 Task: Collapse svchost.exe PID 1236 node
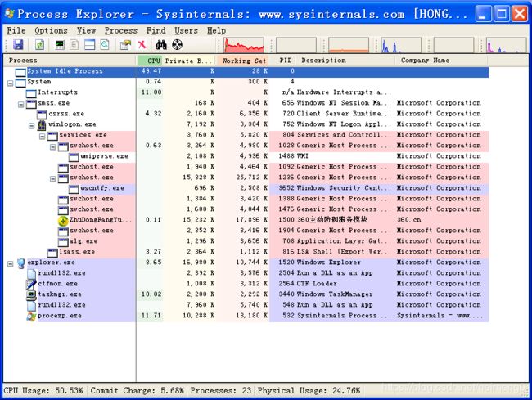(53, 178)
